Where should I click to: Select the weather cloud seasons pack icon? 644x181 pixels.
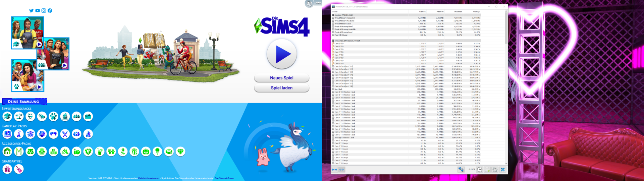coord(42,116)
